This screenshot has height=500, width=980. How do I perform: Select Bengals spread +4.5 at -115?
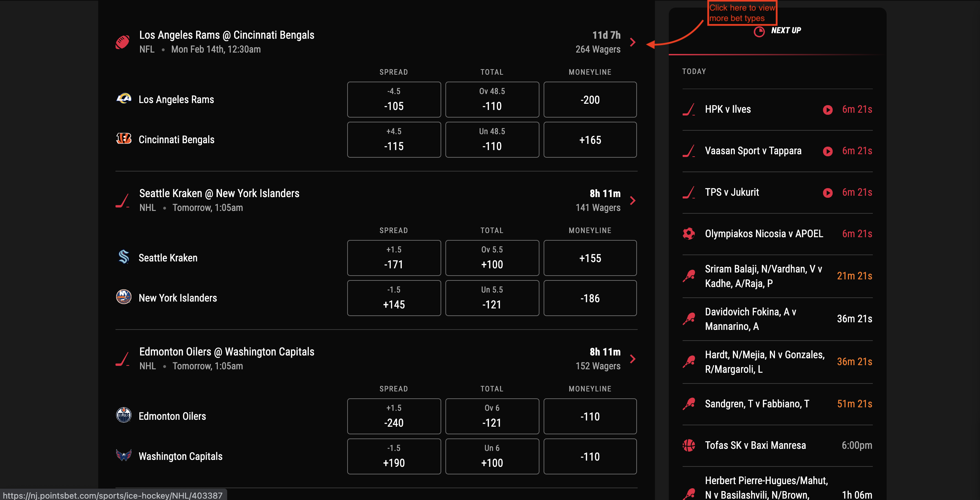click(394, 140)
